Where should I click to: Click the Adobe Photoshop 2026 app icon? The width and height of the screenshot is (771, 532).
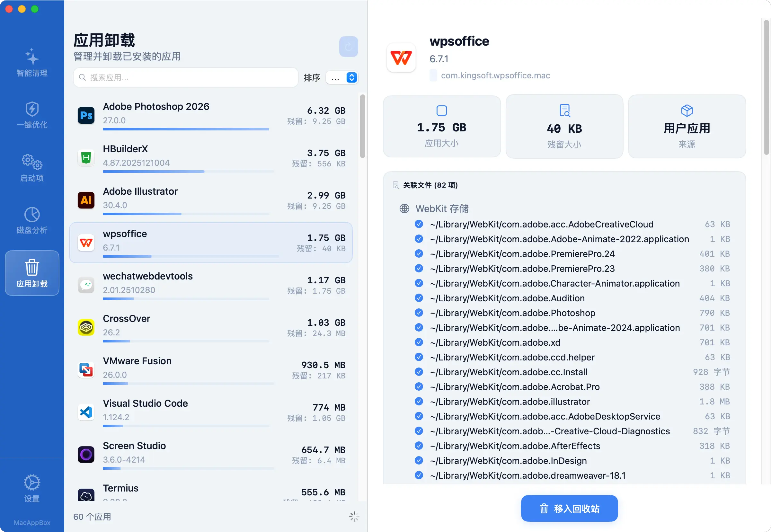86,115
